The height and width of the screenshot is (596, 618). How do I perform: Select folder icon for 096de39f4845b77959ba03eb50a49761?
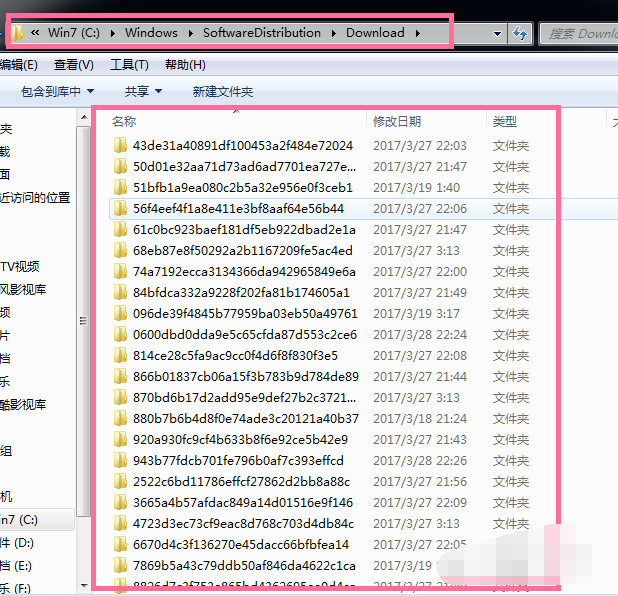(x=120, y=313)
